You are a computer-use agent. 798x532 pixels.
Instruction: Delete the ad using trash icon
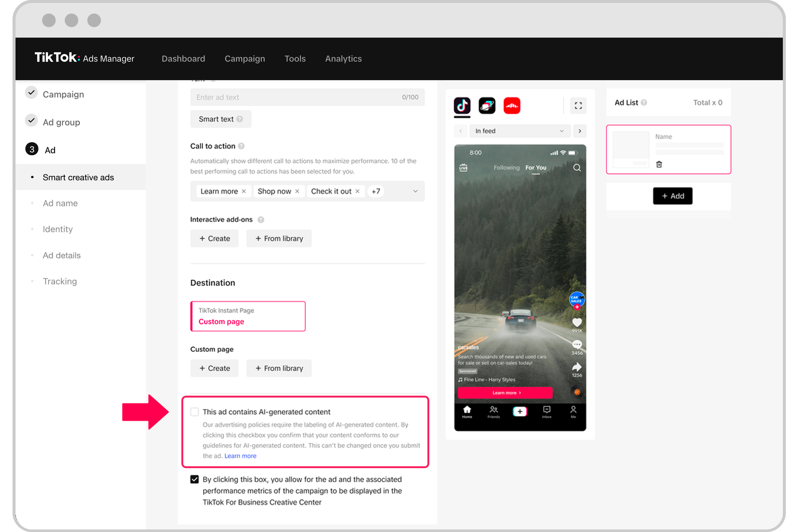pos(659,164)
